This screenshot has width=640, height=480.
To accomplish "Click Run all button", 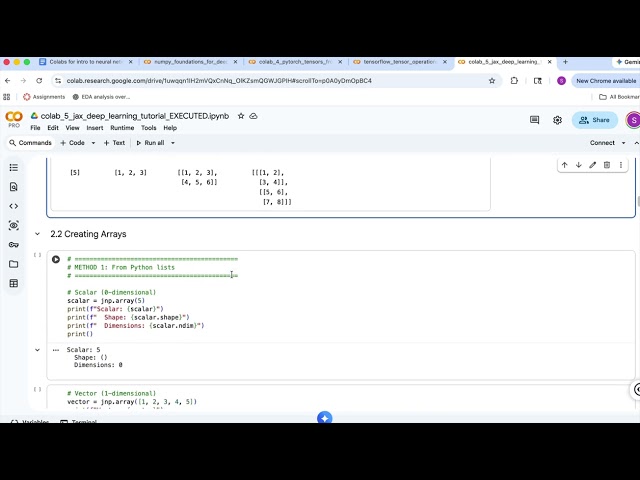I will click(x=150, y=143).
